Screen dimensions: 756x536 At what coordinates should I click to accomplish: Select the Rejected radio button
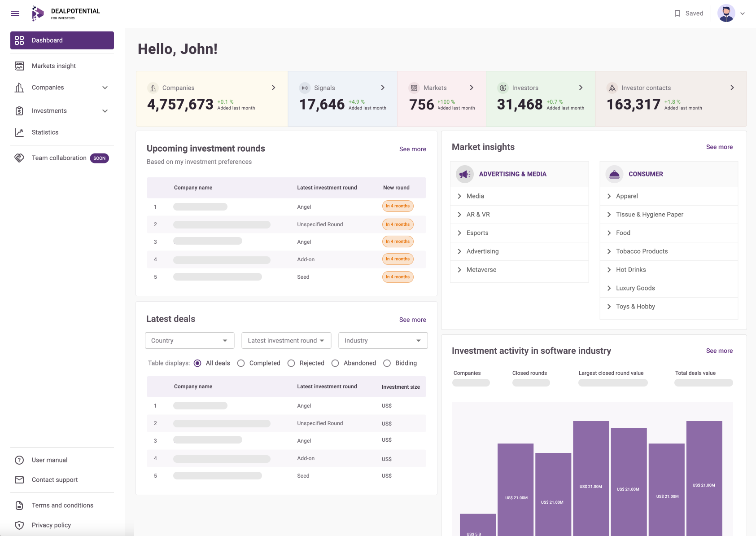[x=291, y=363]
